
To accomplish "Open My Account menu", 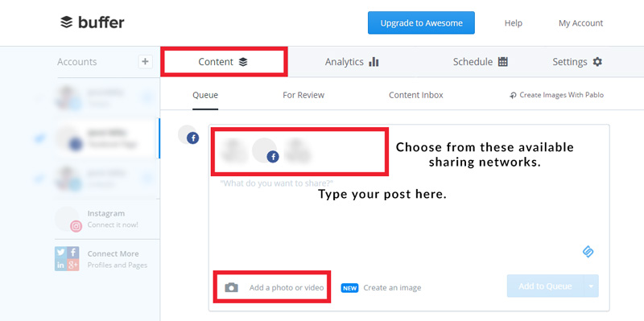I will [x=580, y=23].
